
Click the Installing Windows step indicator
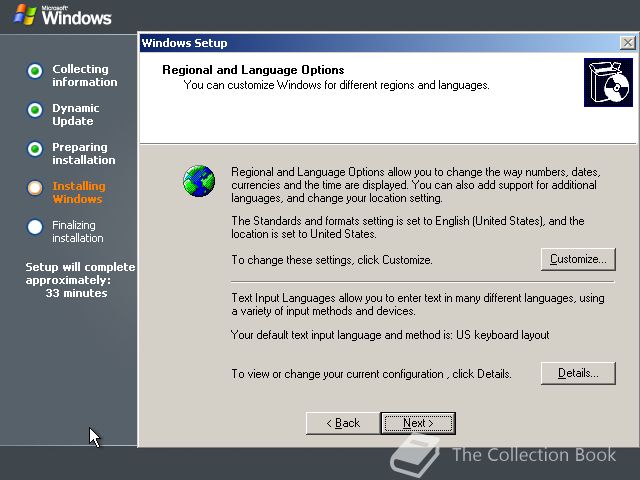(x=35, y=188)
